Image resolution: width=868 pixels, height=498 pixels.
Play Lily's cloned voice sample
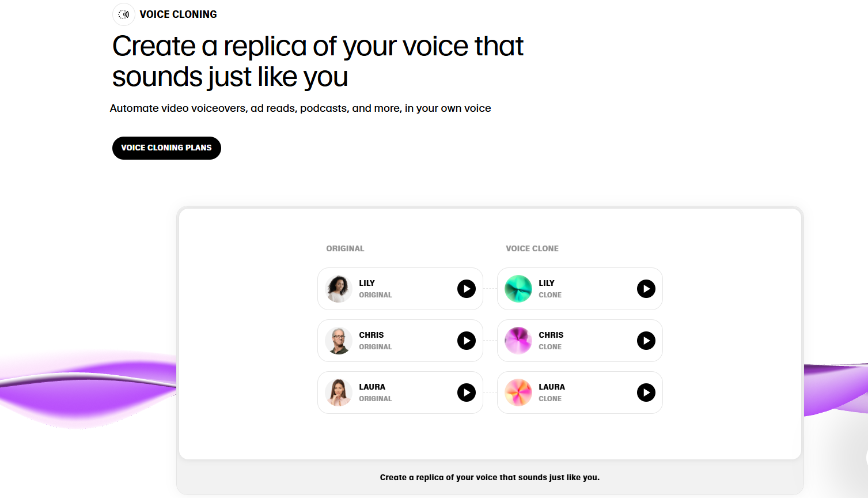646,289
